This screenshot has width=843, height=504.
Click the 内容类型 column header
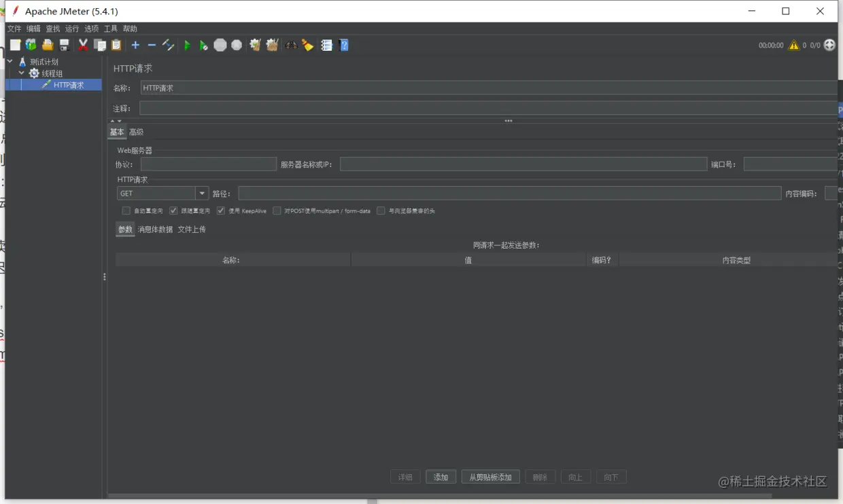[729, 260]
